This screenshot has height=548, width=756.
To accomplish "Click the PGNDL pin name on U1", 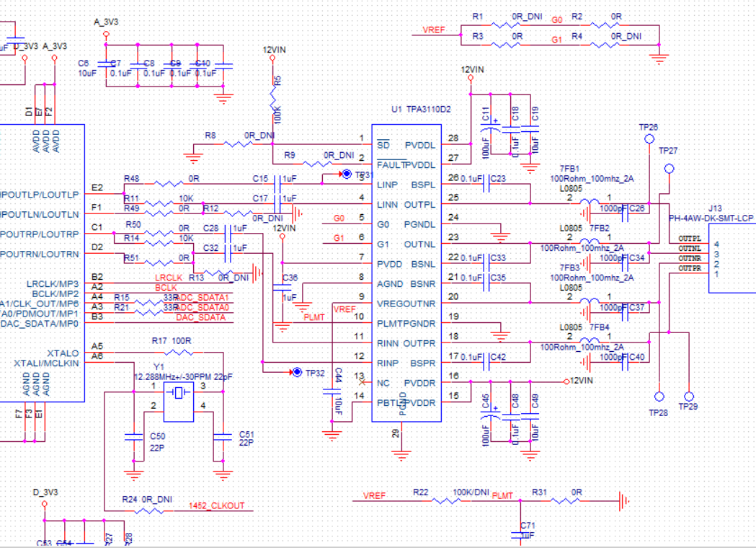I will 419,225.
